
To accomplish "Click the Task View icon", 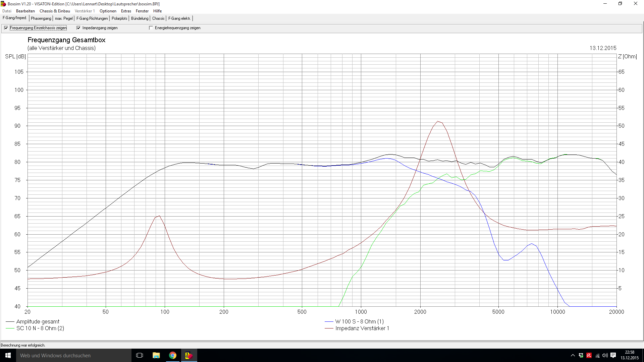I will 140,355.
